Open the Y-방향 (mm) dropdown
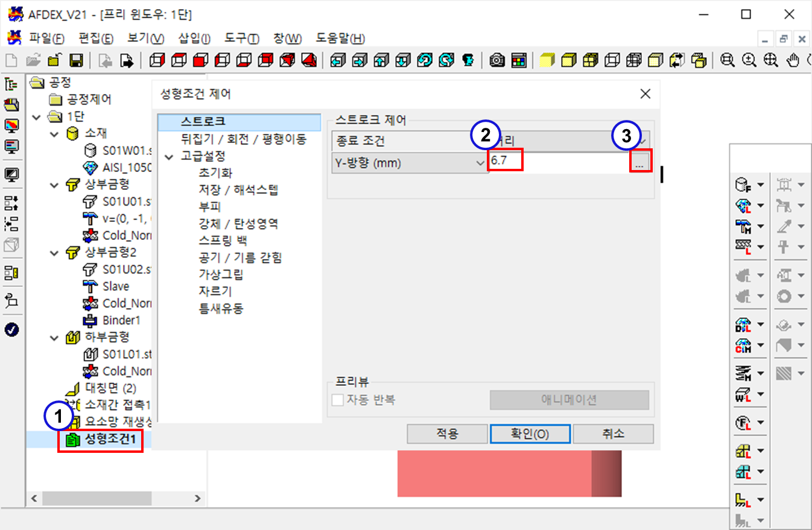 (x=411, y=163)
